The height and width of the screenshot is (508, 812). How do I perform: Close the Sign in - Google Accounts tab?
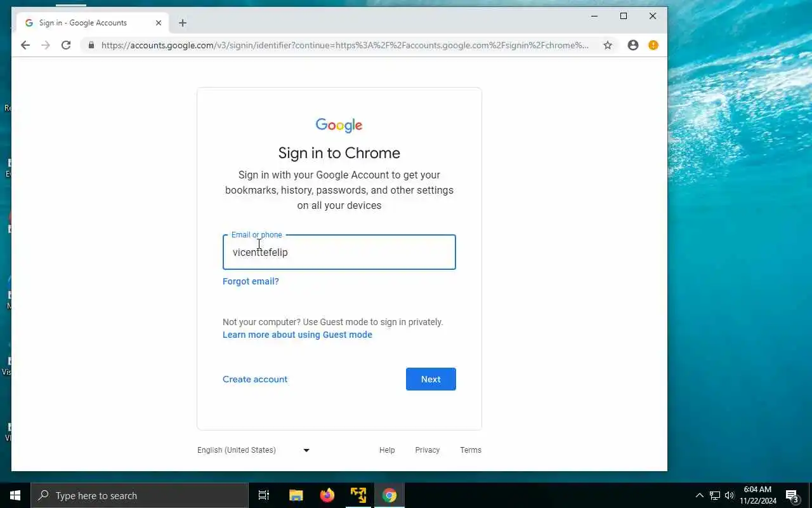point(159,23)
